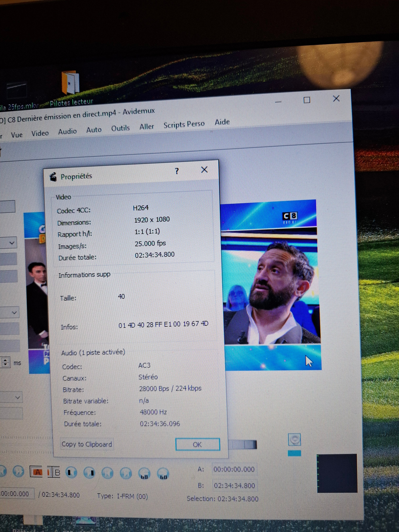Jump to the last frame

(126, 473)
